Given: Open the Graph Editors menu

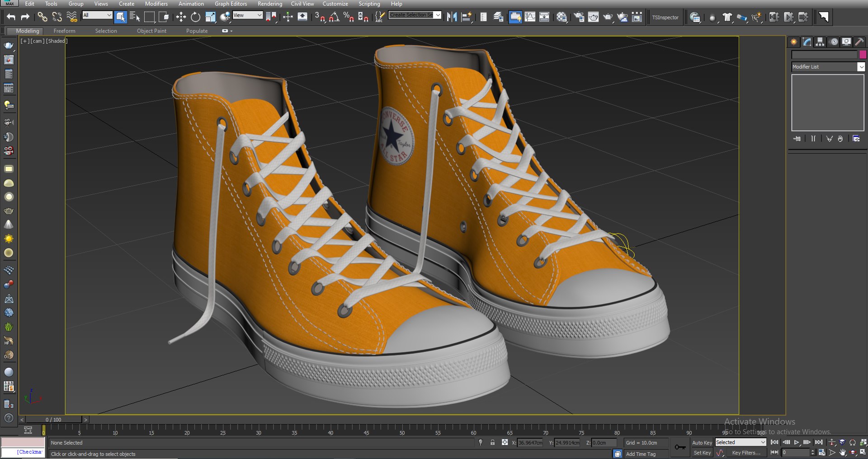Looking at the screenshot, I should pos(231,4).
